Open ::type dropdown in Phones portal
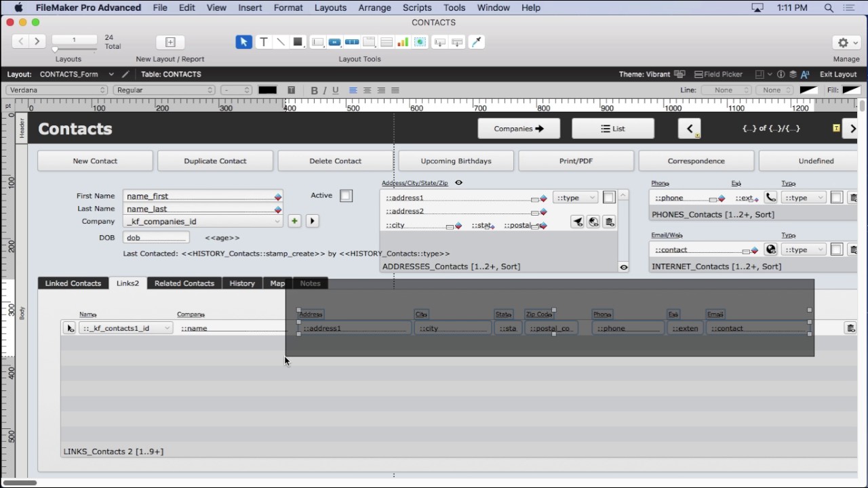 [x=804, y=198]
